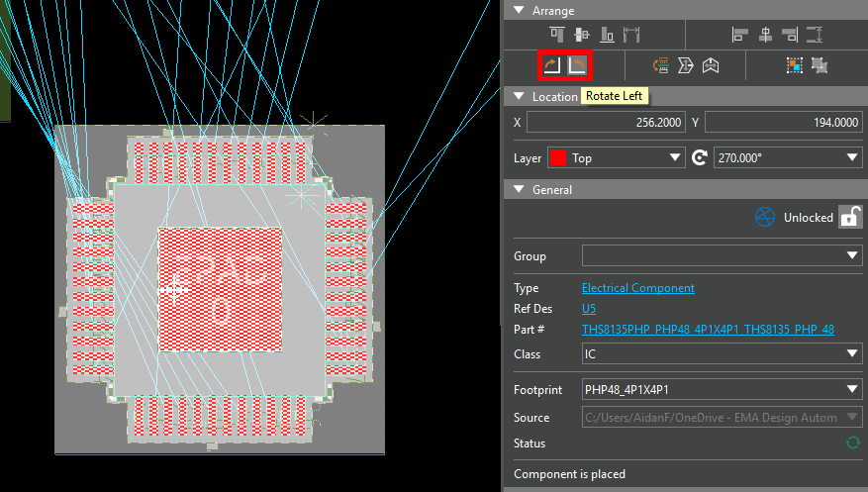Open the Electrical Component type link
The height and width of the screenshot is (492, 868).
tap(637, 288)
